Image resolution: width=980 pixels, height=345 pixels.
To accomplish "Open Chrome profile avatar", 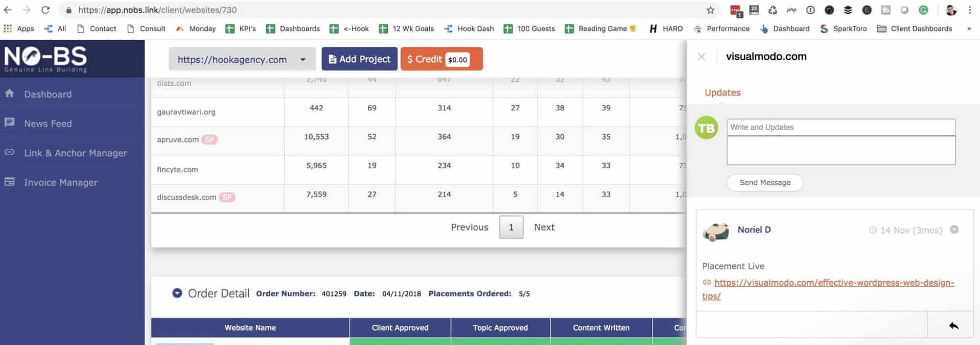I will (951, 10).
